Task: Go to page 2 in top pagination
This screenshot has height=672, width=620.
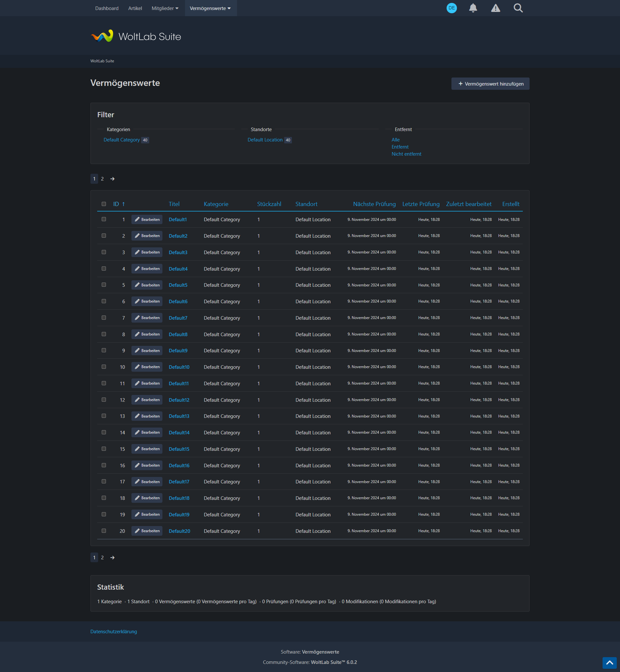Action: pyautogui.click(x=102, y=179)
